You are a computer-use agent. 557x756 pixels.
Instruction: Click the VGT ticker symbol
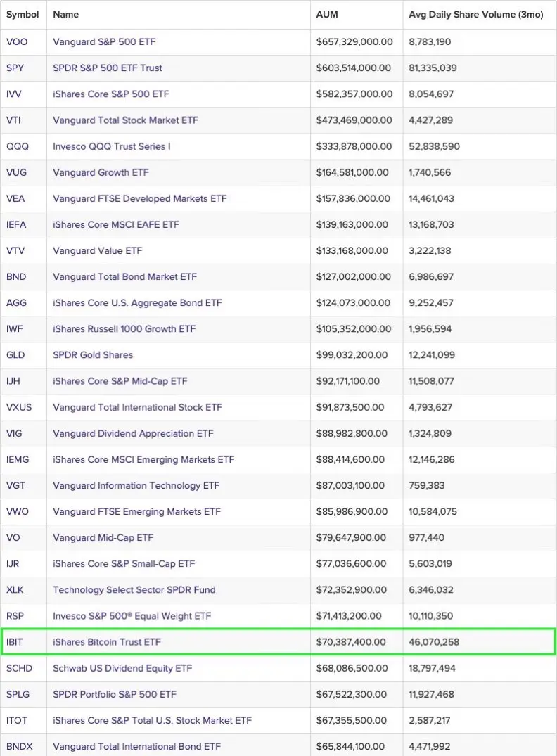(15, 485)
